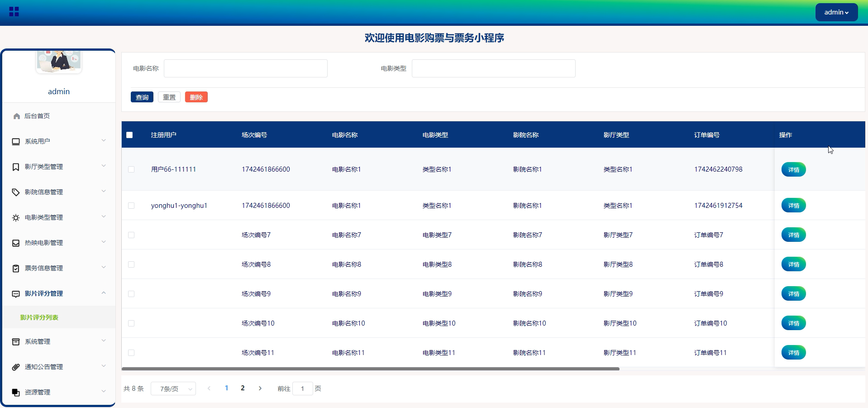Select the monitor icon for 系统用户

click(x=15, y=141)
